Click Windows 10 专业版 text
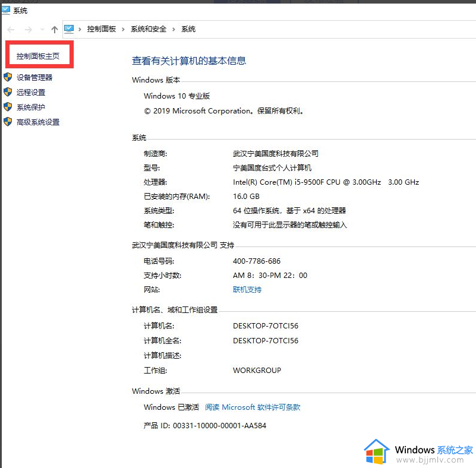Viewport: 476px width, 468px height. tap(176, 96)
